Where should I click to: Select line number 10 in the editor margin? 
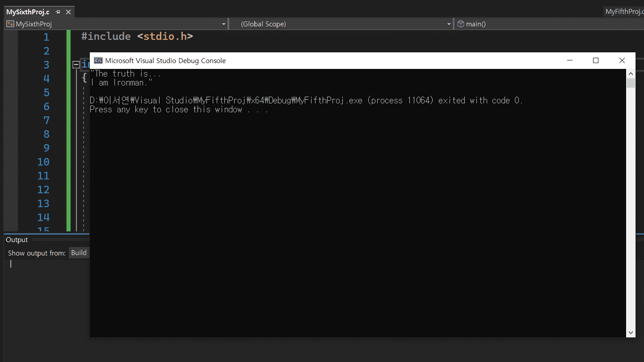(x=43, y=162)
